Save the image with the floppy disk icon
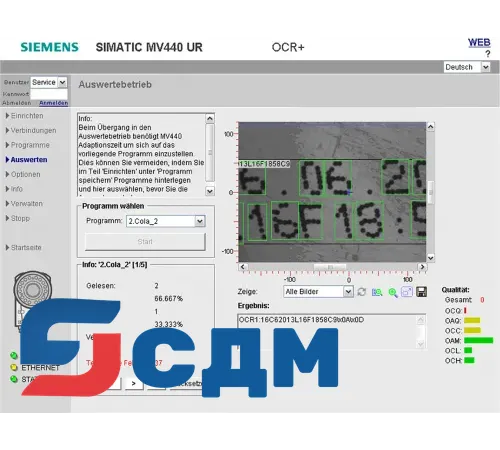The height and width of the screenshot is (450, 500). coord(421,292)
